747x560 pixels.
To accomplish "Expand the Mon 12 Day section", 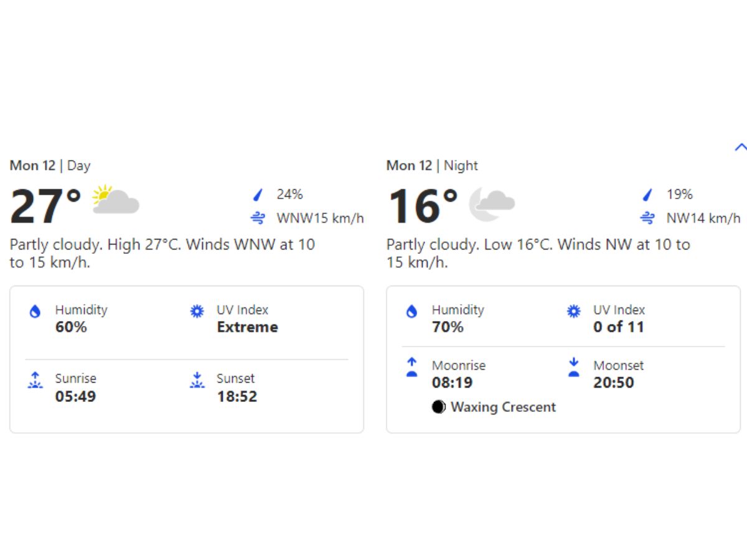I will click(50, 166).
